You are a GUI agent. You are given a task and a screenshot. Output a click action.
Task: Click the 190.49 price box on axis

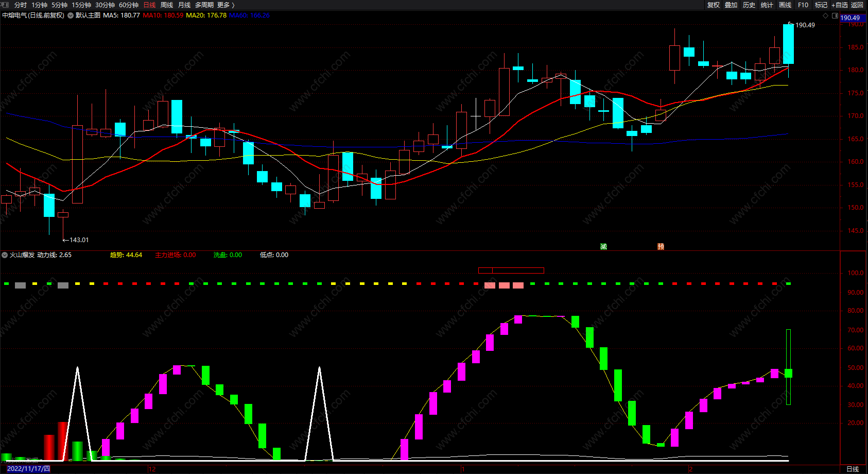[853, 18]
